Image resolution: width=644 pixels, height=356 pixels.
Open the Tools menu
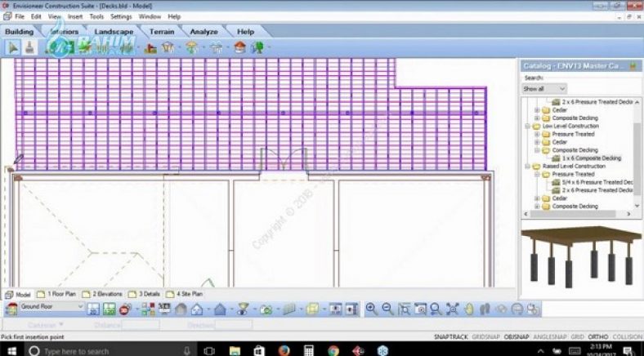click(x=96, y=17)
